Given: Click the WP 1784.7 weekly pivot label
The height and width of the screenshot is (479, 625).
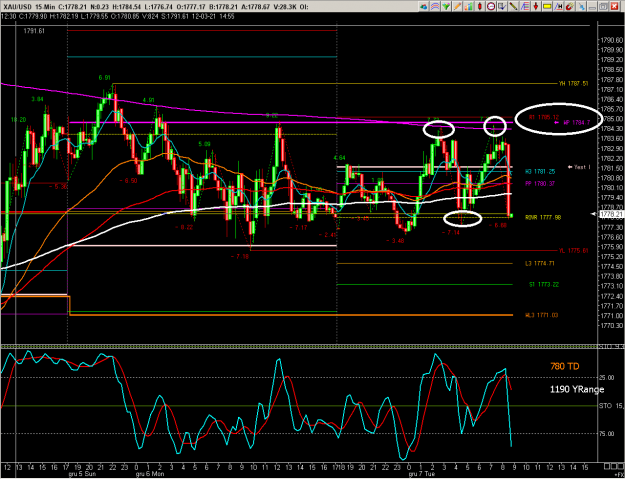Looking at the screenshot, I should (577, 122).
